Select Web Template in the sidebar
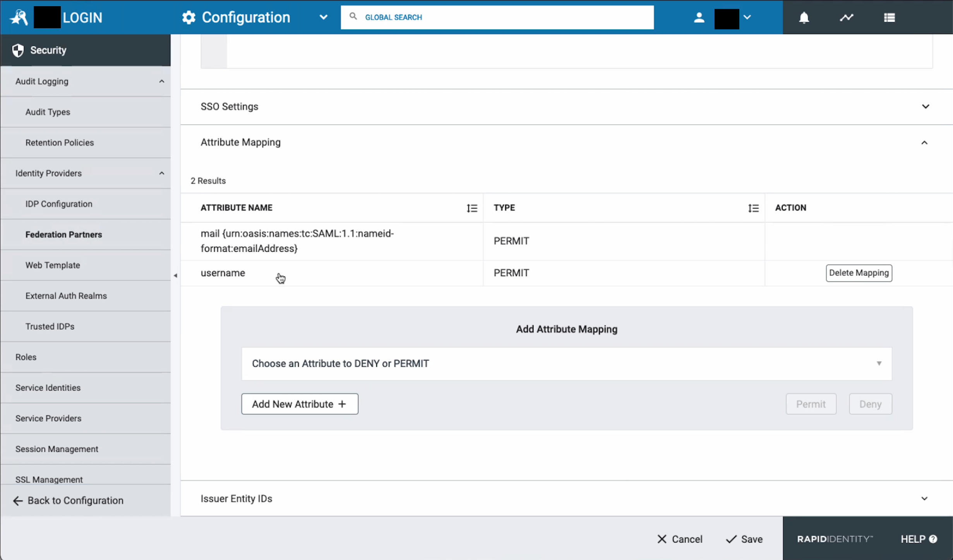This screenshot has width=953, height=560. click(53, 265)
